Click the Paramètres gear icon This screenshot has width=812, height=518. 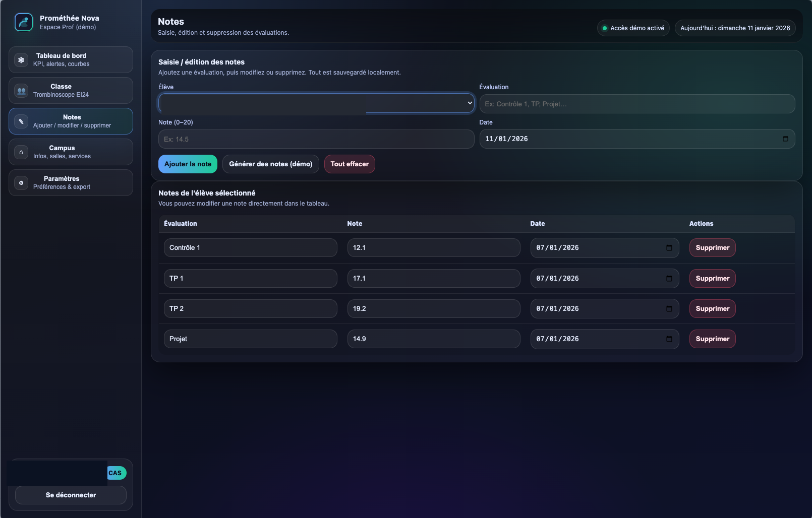pyautogui.click(x=21, y=183)
